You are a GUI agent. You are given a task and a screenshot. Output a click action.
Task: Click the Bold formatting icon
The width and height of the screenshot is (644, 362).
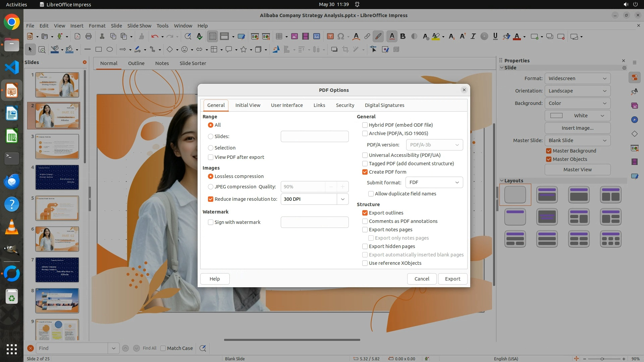click(x=403, y=37)
